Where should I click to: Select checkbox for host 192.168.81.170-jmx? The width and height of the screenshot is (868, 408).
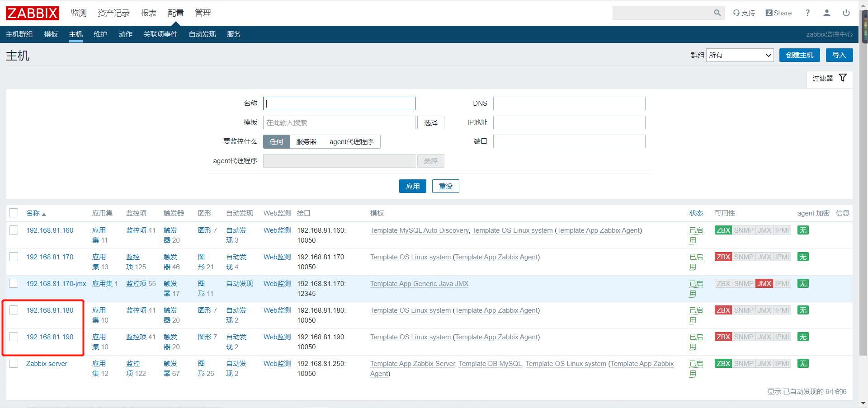point(14,283)
